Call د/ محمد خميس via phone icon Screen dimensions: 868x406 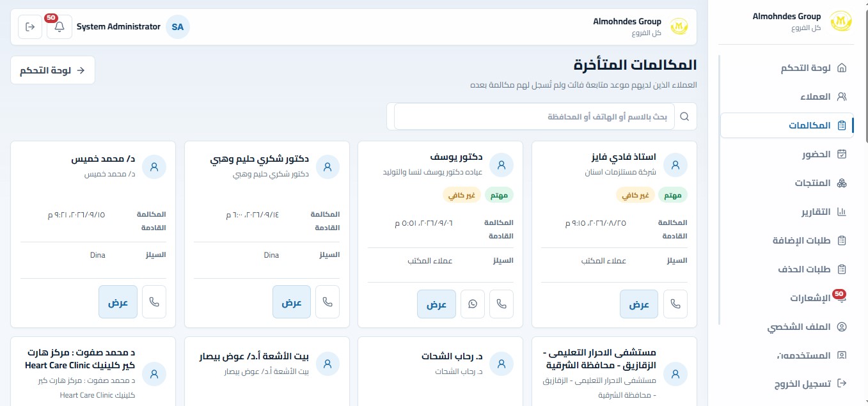(154, 302)
